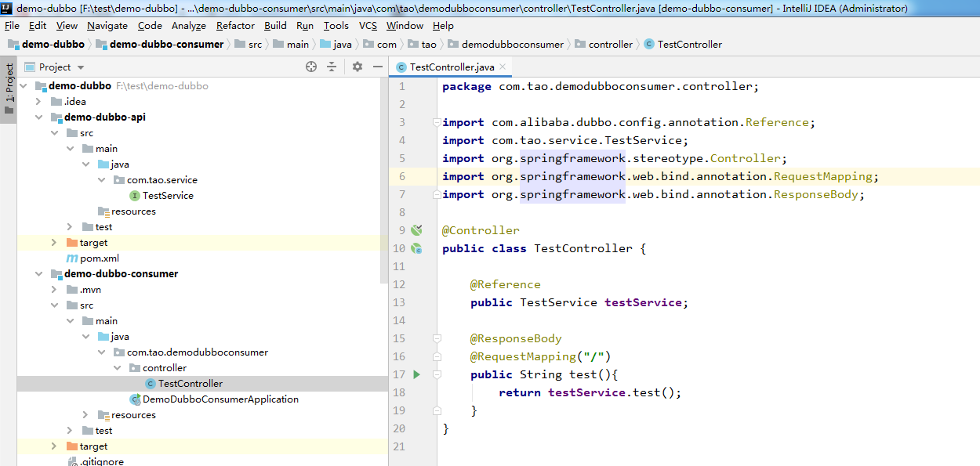The height and width of the screenshot is (466, 980).
Task: Click line number 13 in gutter
Action: [399, 302]
